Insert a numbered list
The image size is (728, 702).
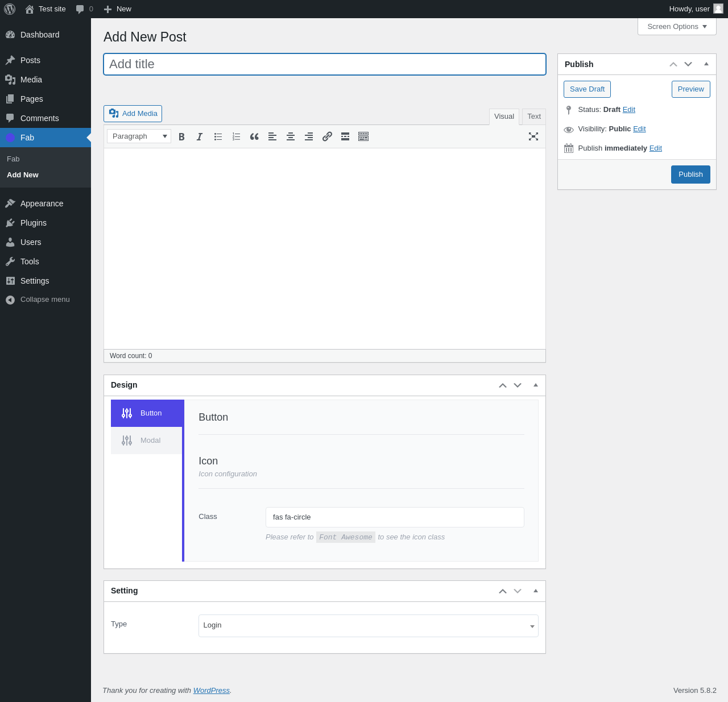click(236, 136)
